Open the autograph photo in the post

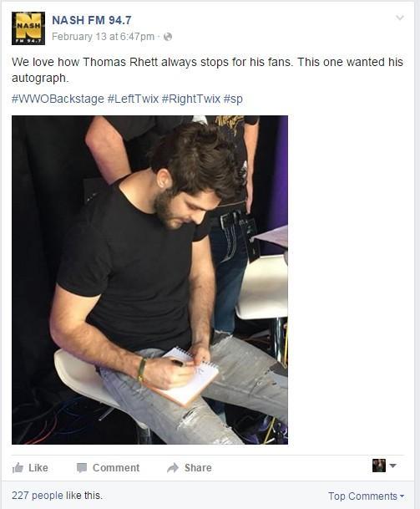[x=149, y=280]
